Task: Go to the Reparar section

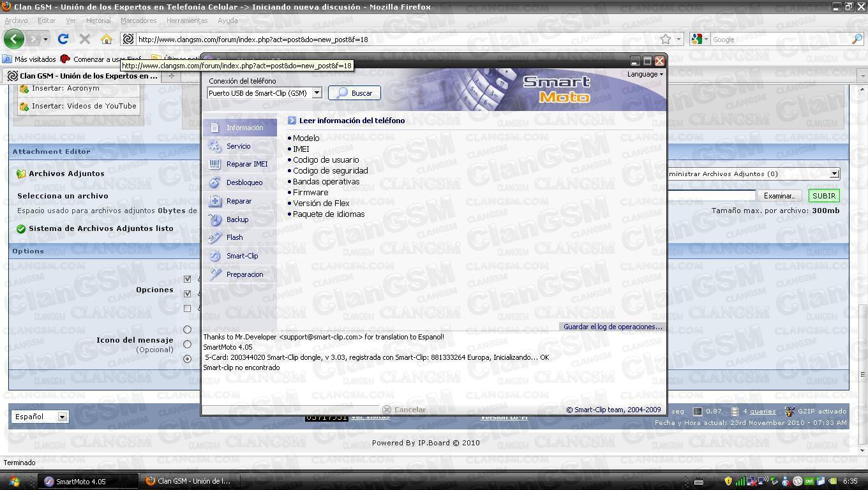Action: pyautogui.click(x=240, y=201)
